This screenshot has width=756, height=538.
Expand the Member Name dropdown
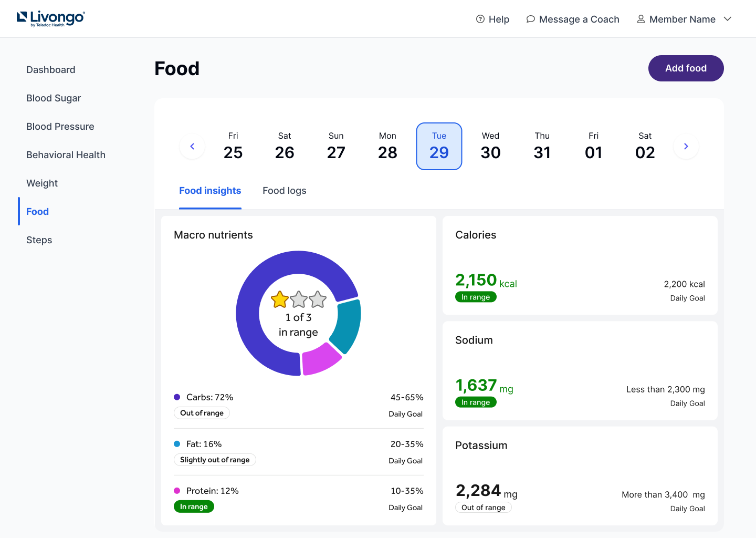(x=728, y=19)
